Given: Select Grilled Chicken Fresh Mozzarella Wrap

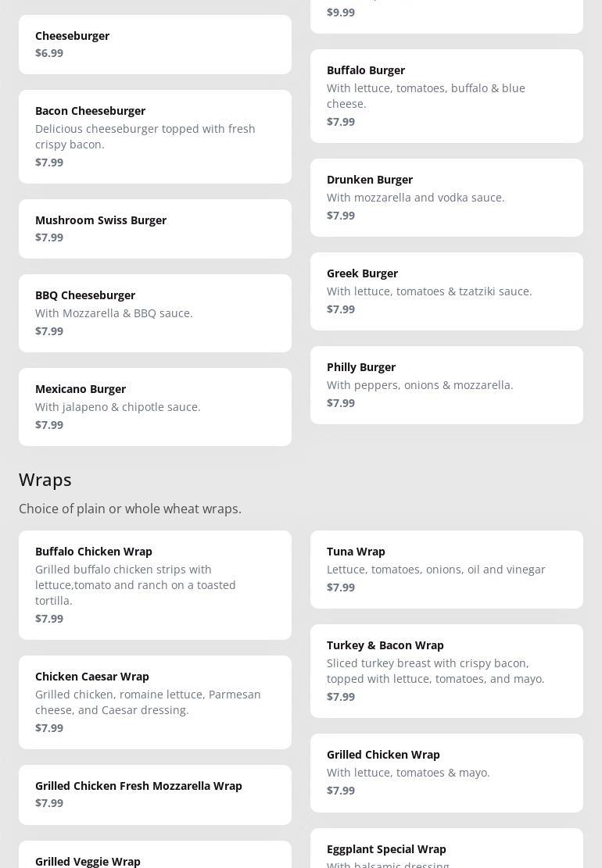Looking at the screenshot, I should click(x=155, y=794).
